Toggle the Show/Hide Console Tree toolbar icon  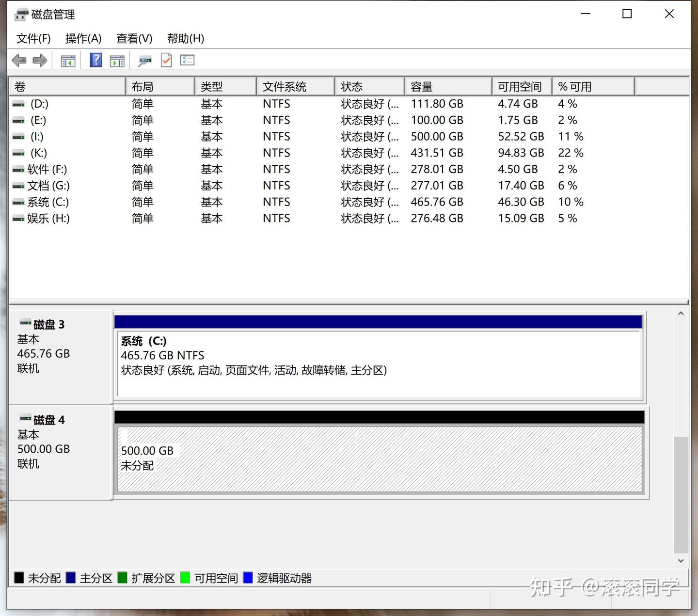(x=68, y=61)
